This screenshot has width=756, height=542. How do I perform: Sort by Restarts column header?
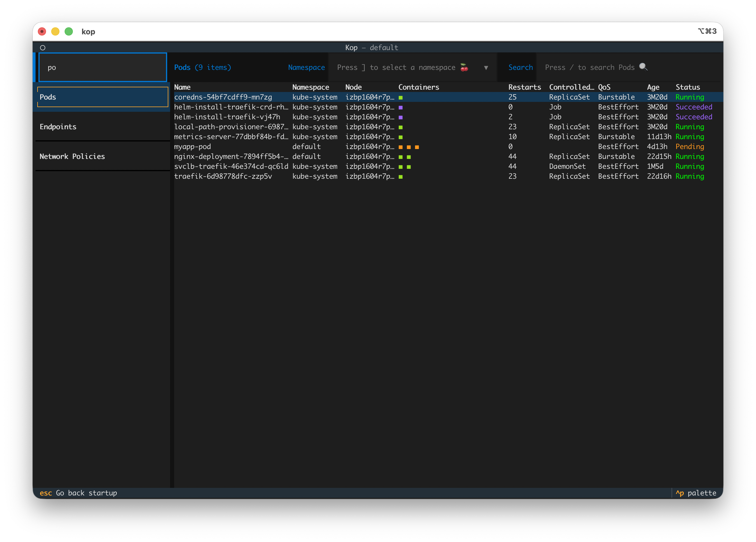point(525,87)
